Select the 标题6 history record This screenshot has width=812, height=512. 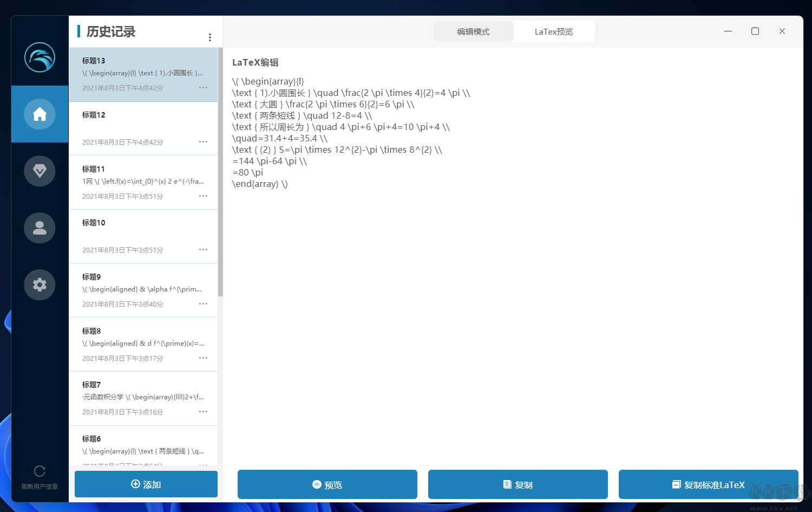click(x=143, y=446)
